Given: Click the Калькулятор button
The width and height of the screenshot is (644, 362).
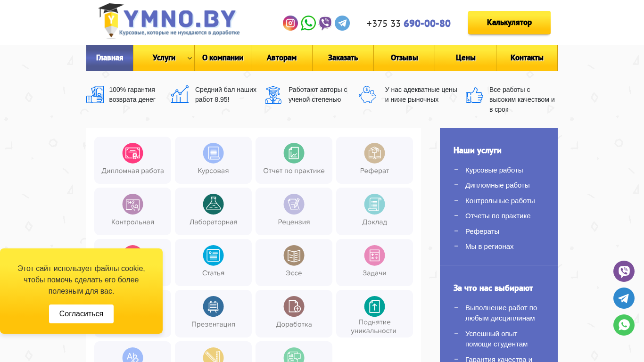Looking at the screenshot, I should 509,23.
